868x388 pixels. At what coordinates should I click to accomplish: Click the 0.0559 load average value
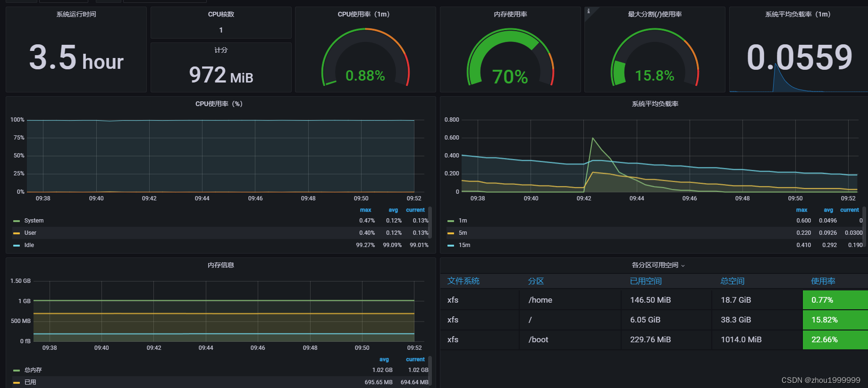tap(799, 58)
